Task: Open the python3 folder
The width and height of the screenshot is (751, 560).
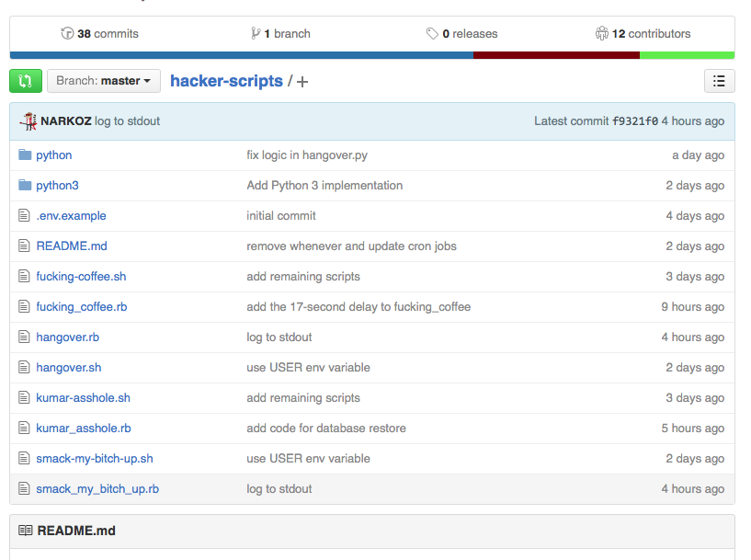Action: 58,186
